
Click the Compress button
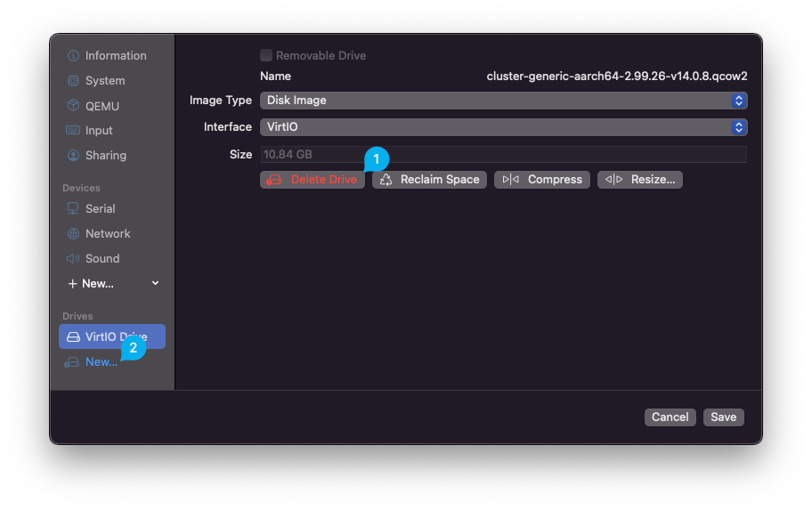coord(541,180)
